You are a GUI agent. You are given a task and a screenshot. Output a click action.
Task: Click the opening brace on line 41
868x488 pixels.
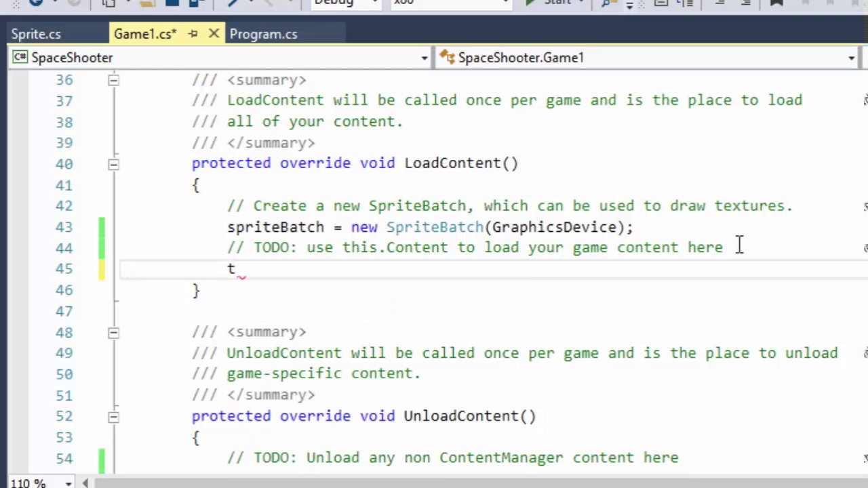(196, 184)
